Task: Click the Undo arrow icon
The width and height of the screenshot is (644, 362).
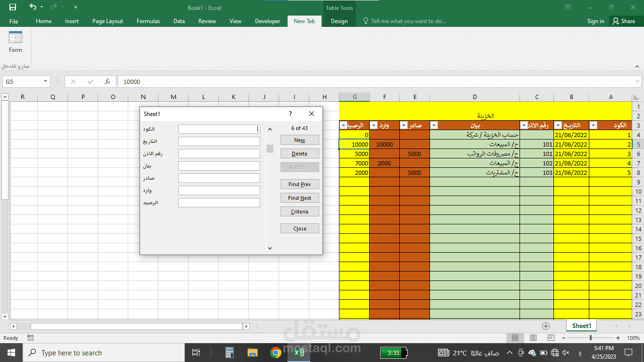Action: pos(33,7)
